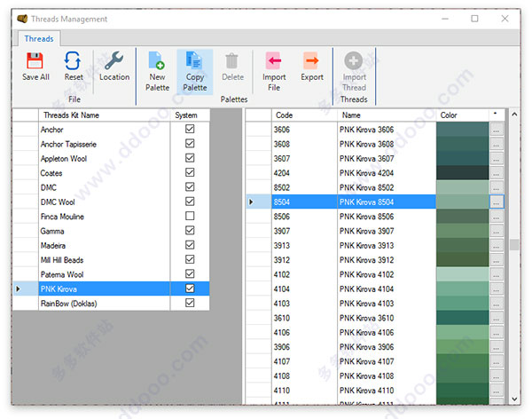This screenshot has height=419, width=532.
Task: Select code cell 4107
Action: coord(304,361)
